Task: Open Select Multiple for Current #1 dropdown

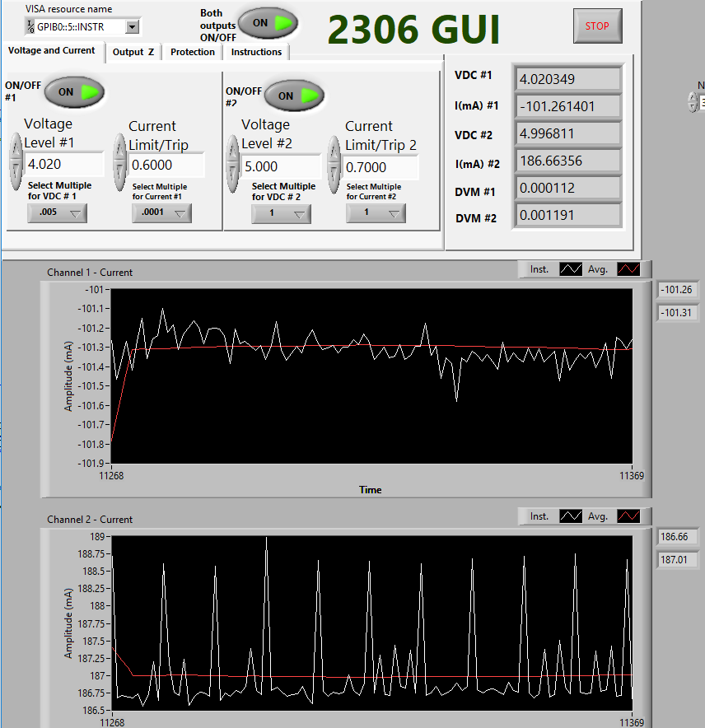Action: [161, 213]
